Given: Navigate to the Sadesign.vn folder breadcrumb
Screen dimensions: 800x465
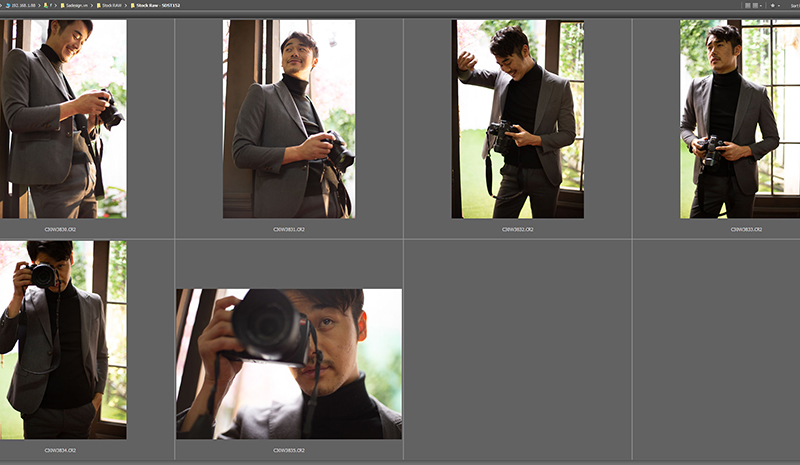Looking at the screenshot, I should 74,5.
